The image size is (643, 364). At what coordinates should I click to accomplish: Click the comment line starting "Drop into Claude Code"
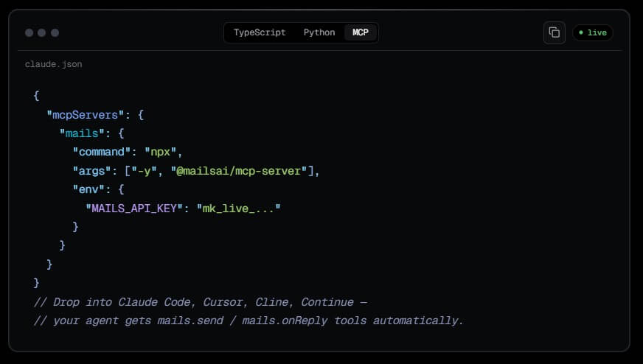(x=201, y=302)
